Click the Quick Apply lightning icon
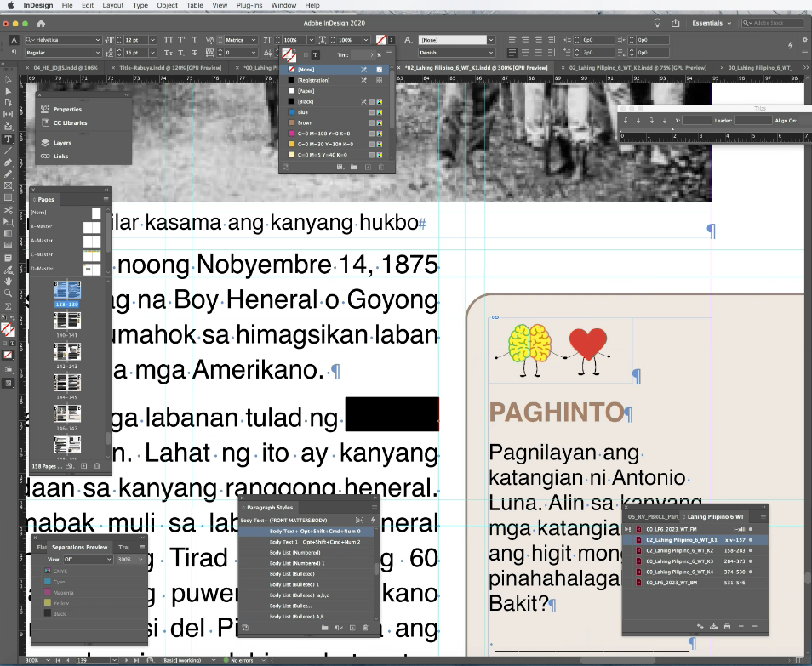This screenshot has width=812, height=666. coord(790,46)
